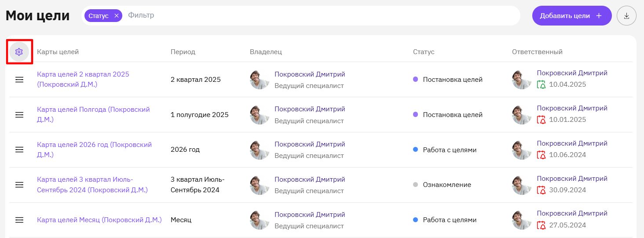Open hamburger menu for 2 квартал 2025 row
The height and width of the screenshot is (238, 644).
coord(19,80)
